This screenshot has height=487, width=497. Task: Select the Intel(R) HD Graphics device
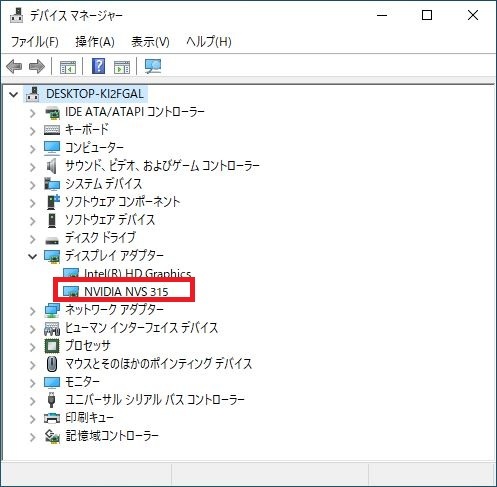point(137,274)
